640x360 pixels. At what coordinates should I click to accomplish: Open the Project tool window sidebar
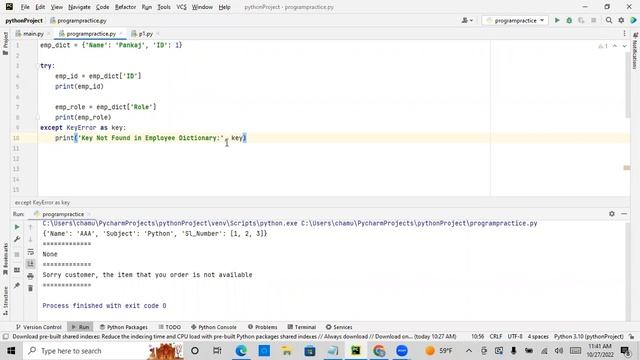(x=5, y=43)
